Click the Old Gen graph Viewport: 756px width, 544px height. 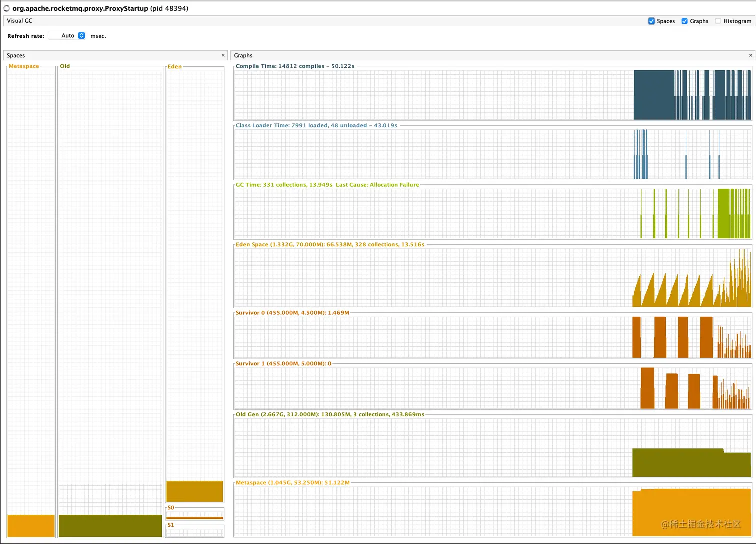493,448
